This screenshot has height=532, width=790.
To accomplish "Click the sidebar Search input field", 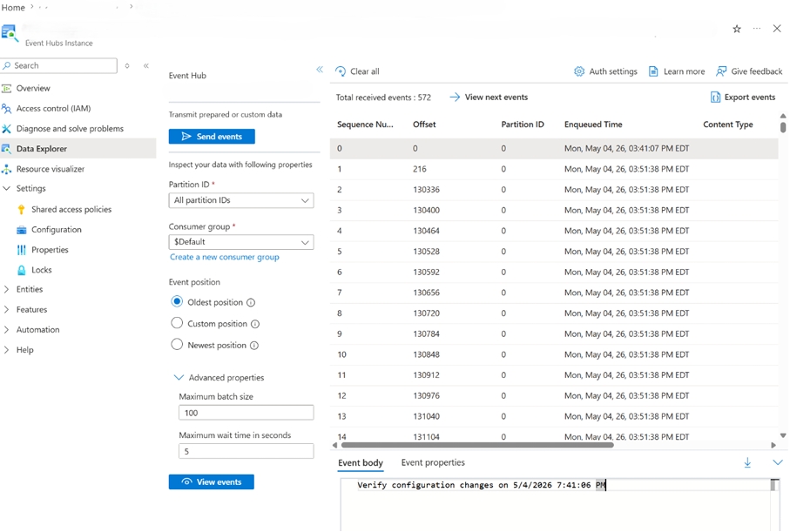I will click(x=59, y=65).
